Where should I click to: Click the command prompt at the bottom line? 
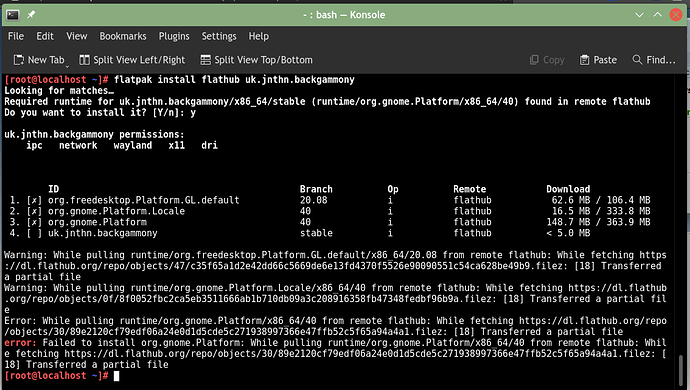[x=62, y=375]
